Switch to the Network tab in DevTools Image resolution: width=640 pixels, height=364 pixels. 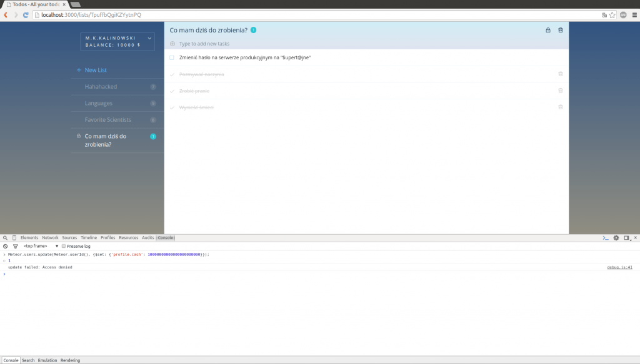(50, 238)
